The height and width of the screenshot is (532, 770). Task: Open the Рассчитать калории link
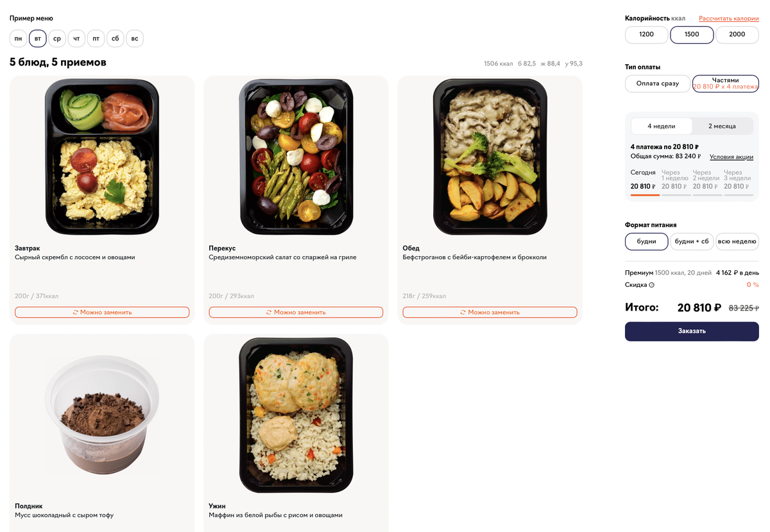pyautogui.click(x=729, y=19)
